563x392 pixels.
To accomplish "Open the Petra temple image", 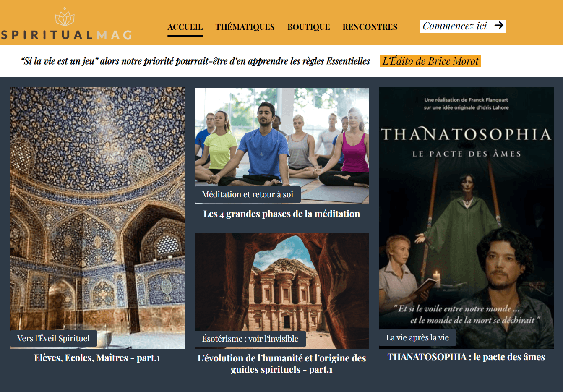I will pos(282,291).
